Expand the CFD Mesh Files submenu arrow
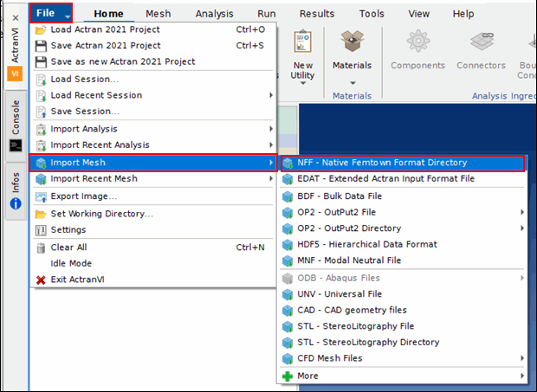This screenshot has width=537, height=392. (x=522, y=358)
